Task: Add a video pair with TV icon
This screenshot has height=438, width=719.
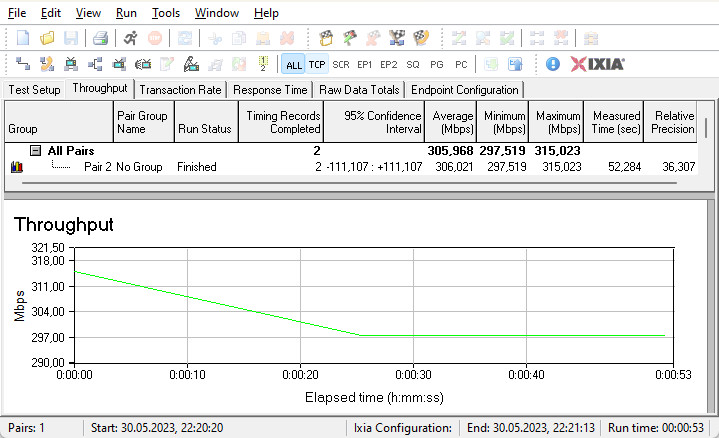Action: coord(71,64)
